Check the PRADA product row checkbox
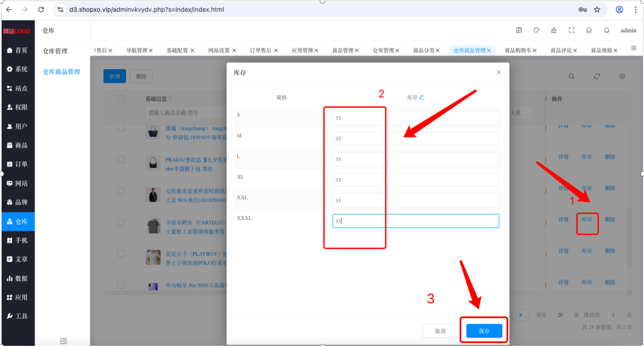This screenshot has width=644, height=347. [121, 159]
